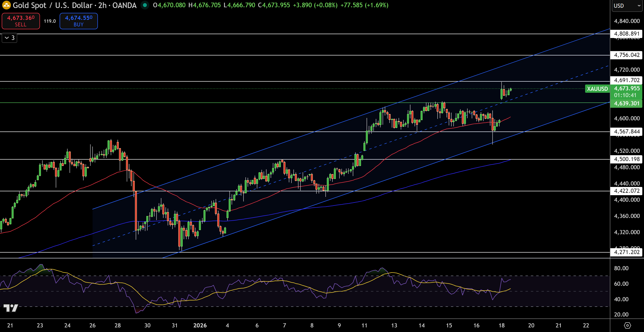This screenshot has width=644, height=332.
Task: Click the gold bars symbol logo
Action: (x=6, y=5)
